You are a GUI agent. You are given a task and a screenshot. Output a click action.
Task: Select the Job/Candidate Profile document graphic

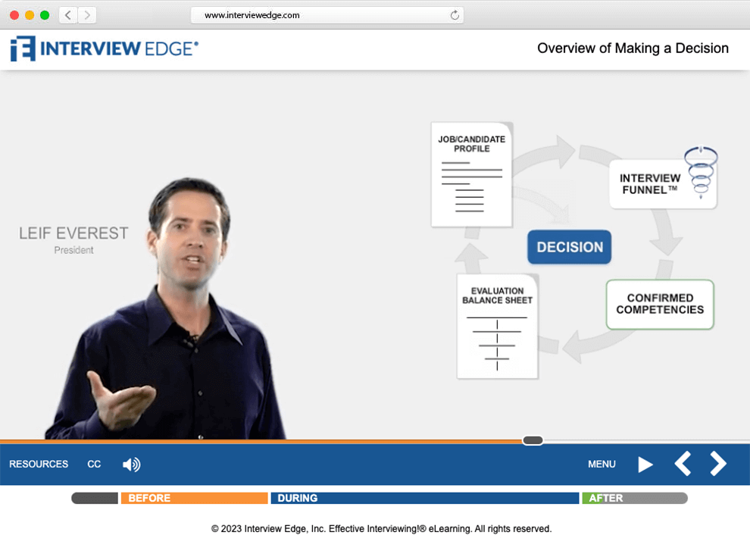[x=472, y=174]
